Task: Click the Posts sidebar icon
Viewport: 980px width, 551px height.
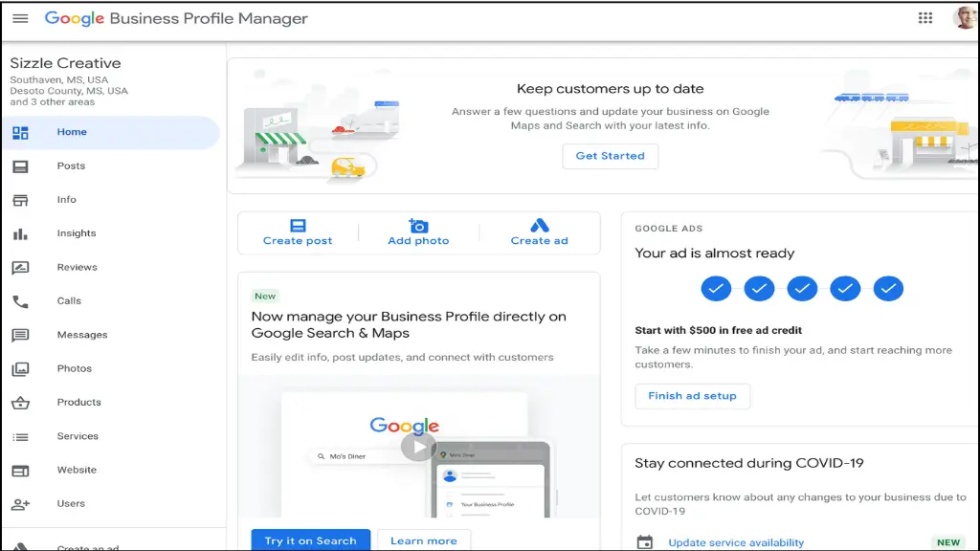Action: coord(20,166)
